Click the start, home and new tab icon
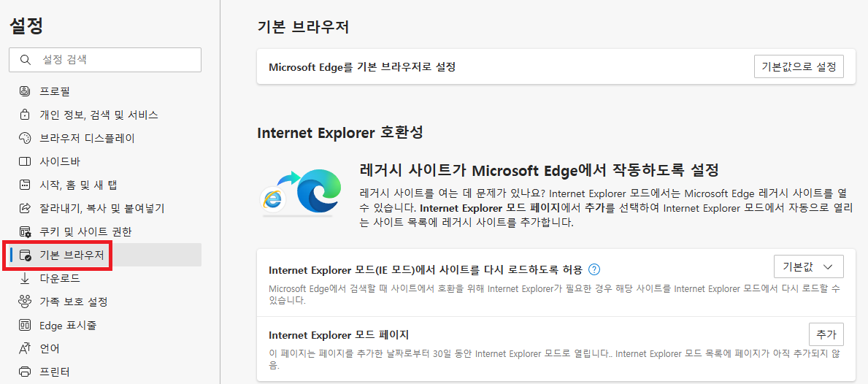This screenshot has height=384, width=868. 24,185
